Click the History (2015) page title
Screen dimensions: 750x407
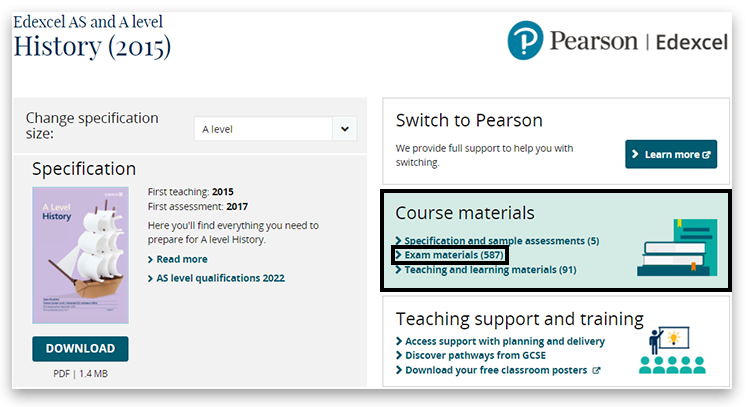(x=92, y=46)
